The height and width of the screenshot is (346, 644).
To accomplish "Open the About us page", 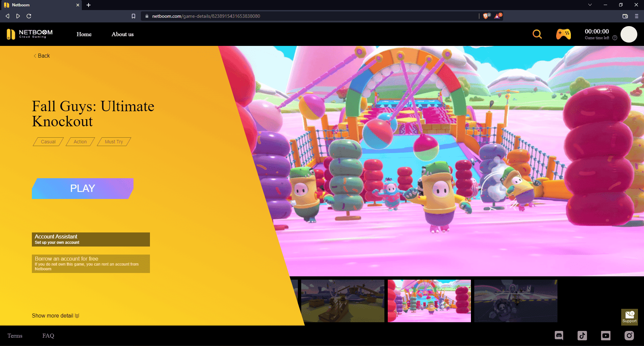I will [x=122, y=34].
